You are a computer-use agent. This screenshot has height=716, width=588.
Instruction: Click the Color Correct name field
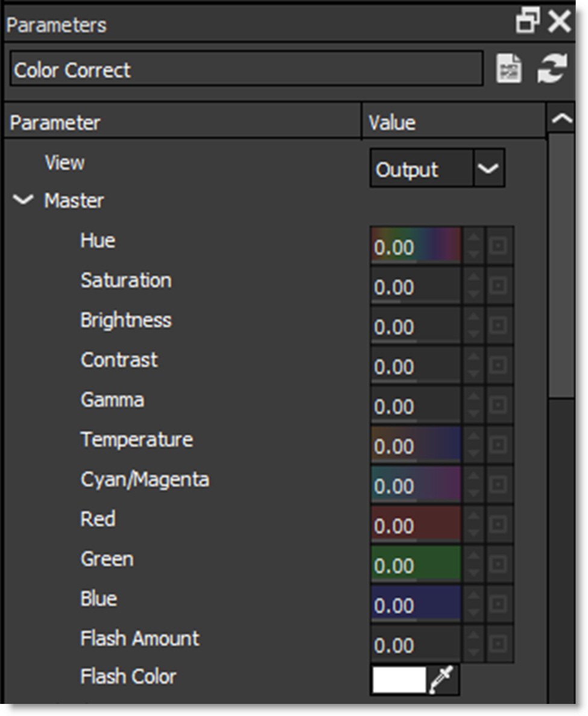(x=246, y=69)
